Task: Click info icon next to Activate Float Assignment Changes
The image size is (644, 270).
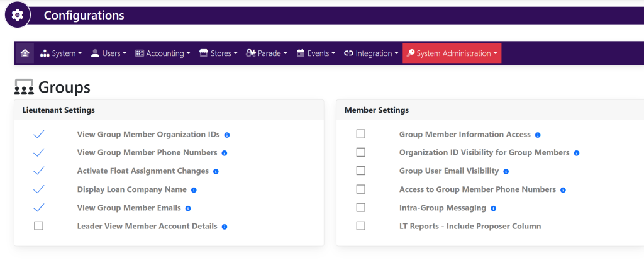Action: click(216, 171)
